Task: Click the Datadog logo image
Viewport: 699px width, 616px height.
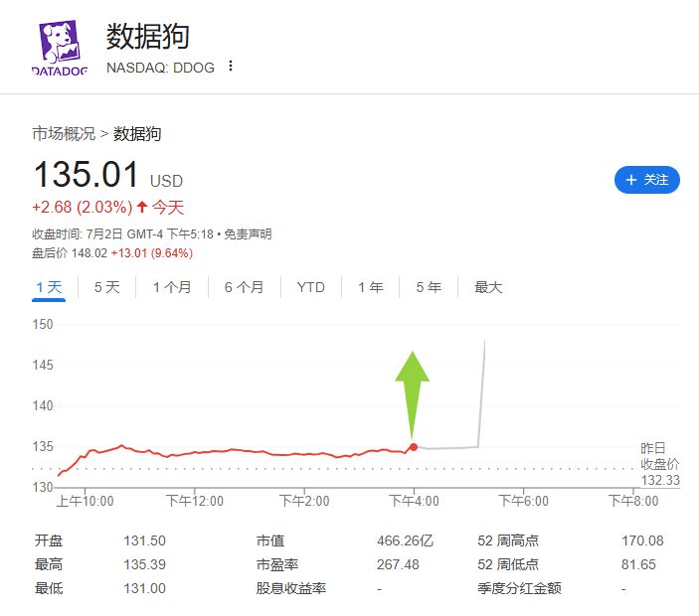Action: pos(60,48)
